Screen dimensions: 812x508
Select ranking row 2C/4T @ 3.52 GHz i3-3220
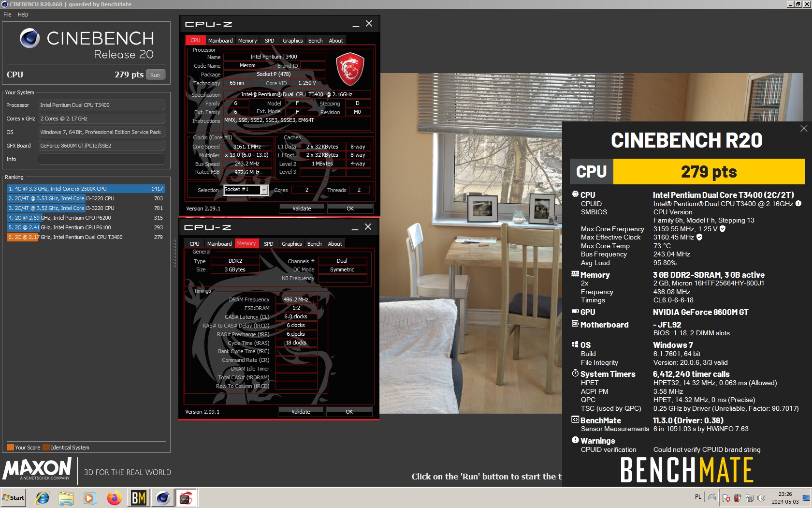tap(86, 208)
